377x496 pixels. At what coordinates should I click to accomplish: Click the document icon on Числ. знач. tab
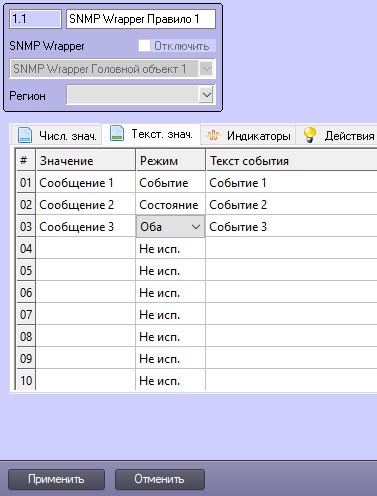point(25,135)
